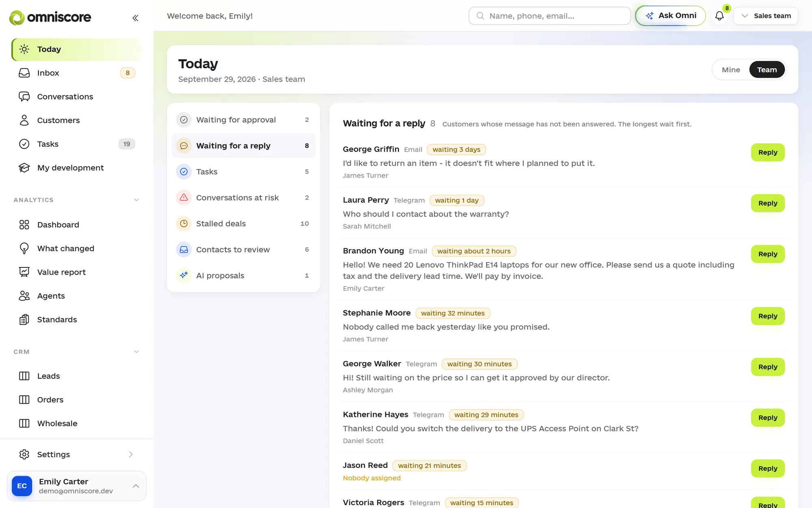Screen dimensions: 812x508
Task: Switch view to Mine
Action: tap(731, 70)
